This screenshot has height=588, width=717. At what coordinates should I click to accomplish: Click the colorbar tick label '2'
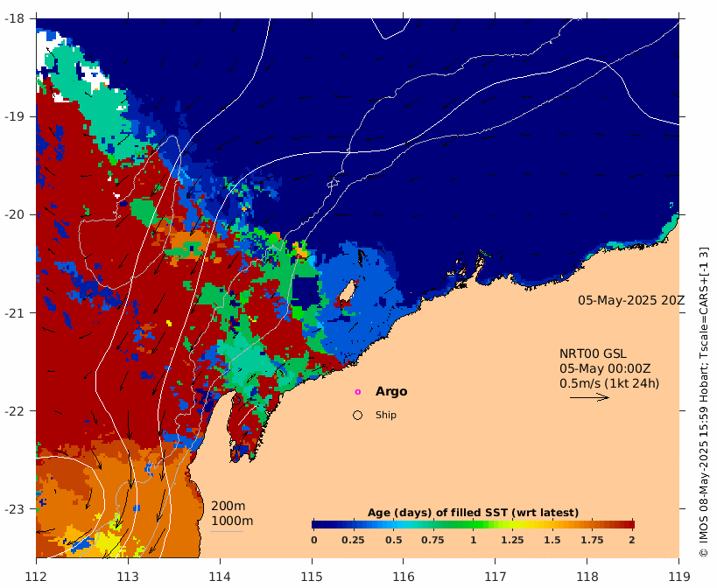coord(632,540)
